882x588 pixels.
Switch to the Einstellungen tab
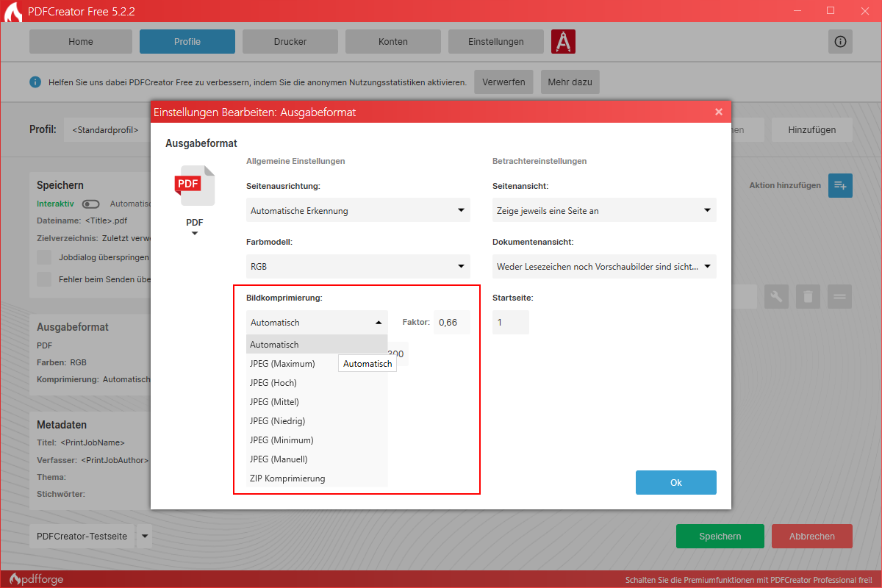click(x=496, y=42)
